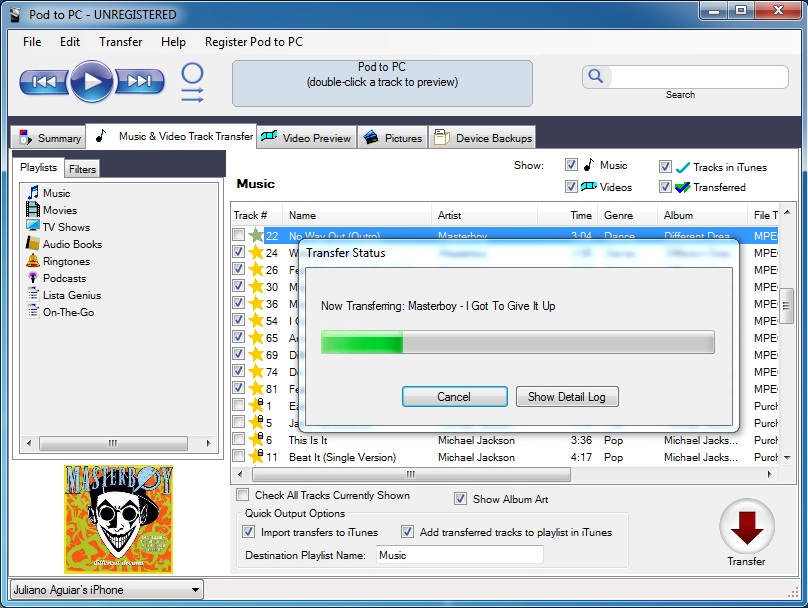Switch to the Filters tab

point(82,169)
